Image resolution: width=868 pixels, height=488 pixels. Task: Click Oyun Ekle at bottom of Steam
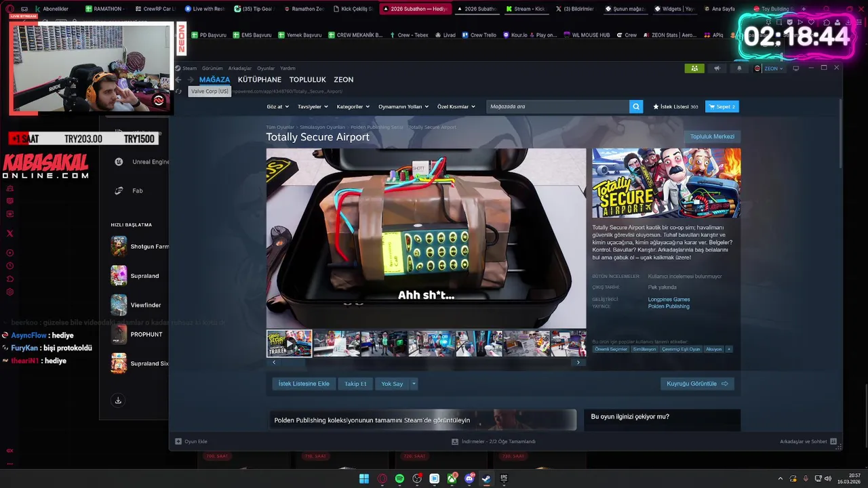(x=191, y=441)
